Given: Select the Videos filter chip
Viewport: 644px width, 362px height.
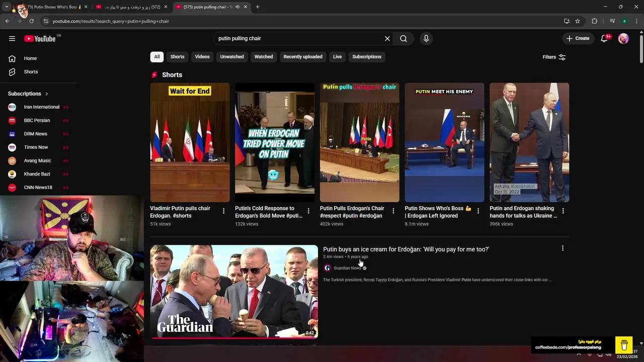Looking at the screenshot, I should 202,57.
